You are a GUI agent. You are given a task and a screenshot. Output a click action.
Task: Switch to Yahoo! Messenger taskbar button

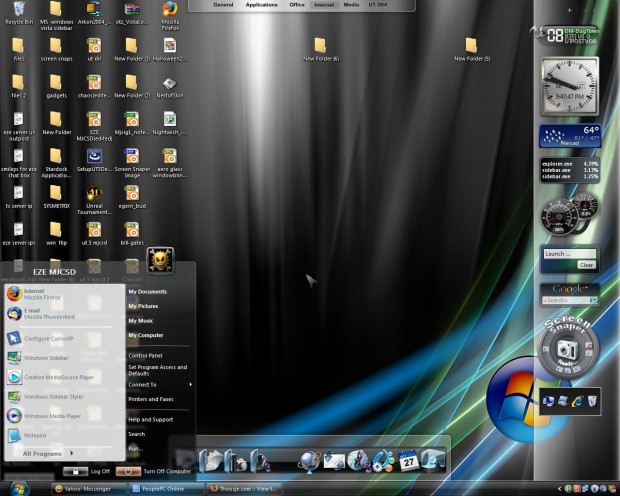(x=88, y=489)
